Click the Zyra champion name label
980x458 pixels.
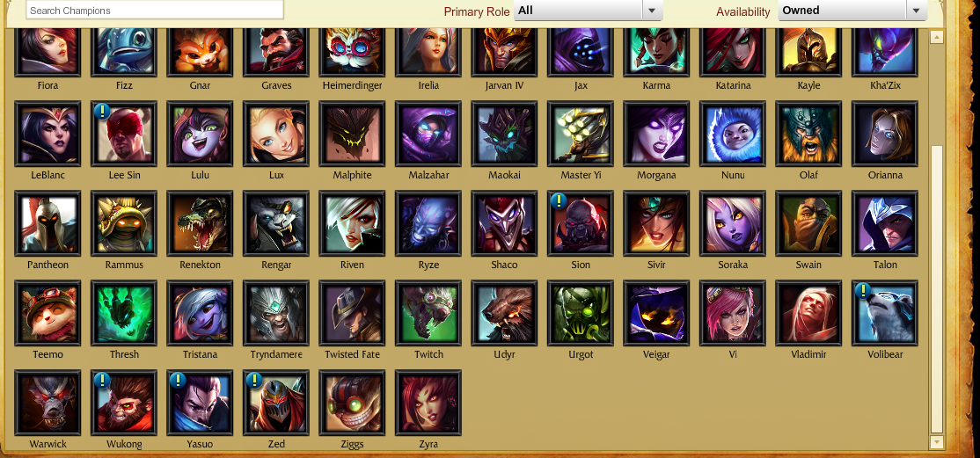pyautogui.click(x=428, y=444)
